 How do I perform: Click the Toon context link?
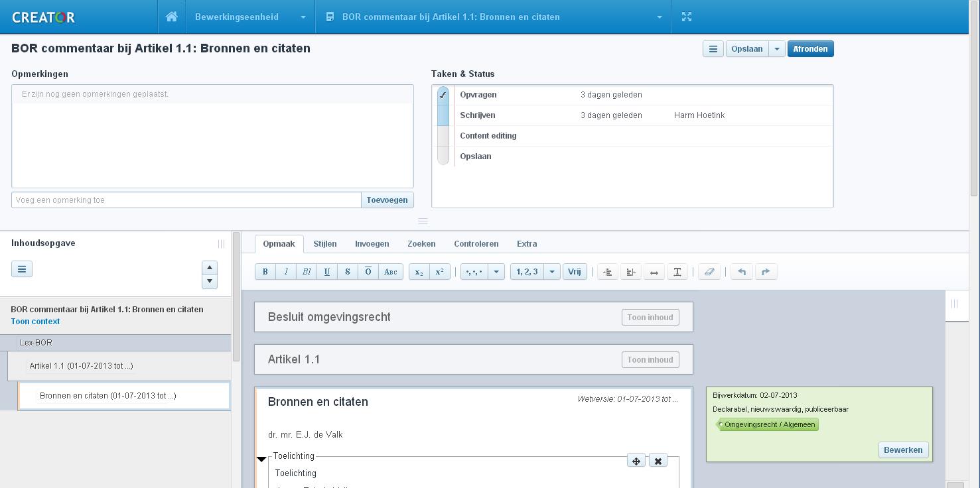[x=35, y=322]
